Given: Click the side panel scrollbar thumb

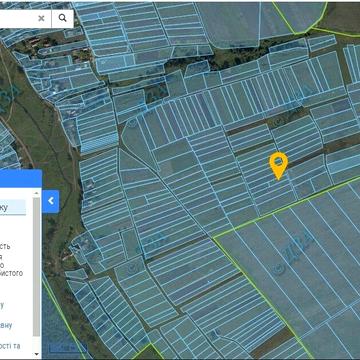Looking at the screenshot, I should point(37,267).
